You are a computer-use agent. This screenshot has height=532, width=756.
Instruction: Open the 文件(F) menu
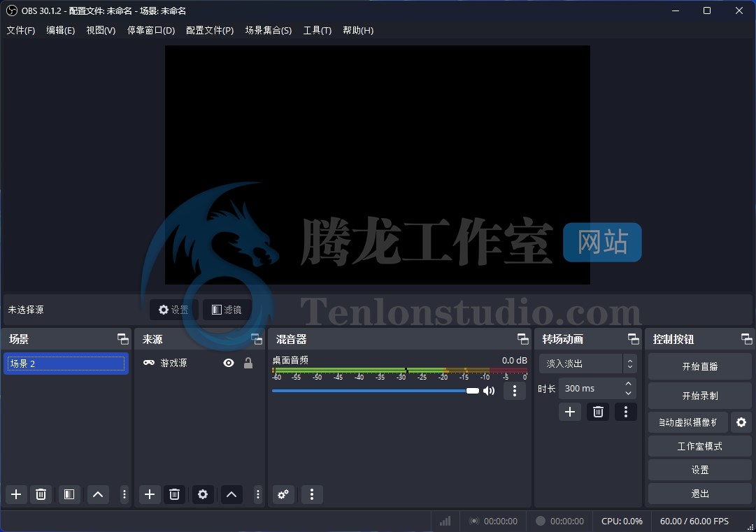click(21, 30)
